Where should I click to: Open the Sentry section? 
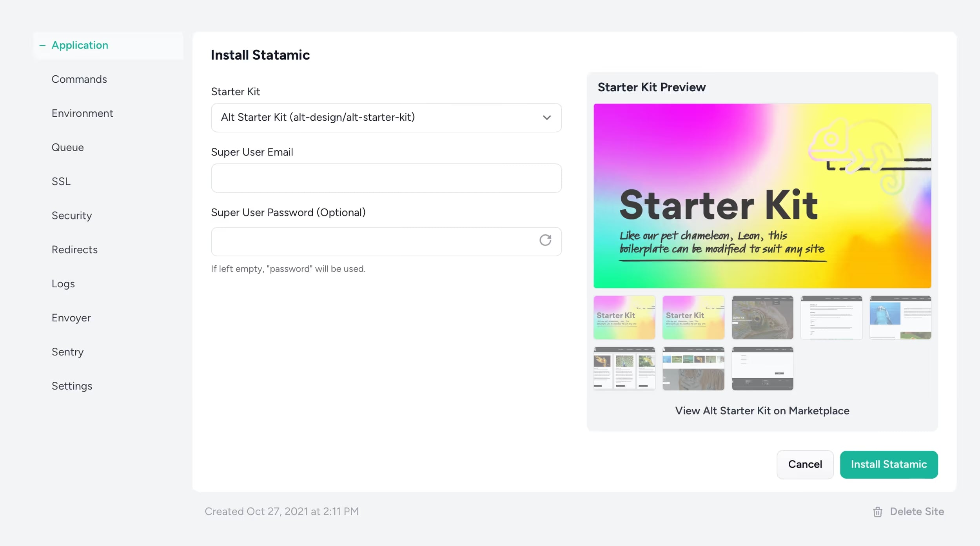[68, 352]
